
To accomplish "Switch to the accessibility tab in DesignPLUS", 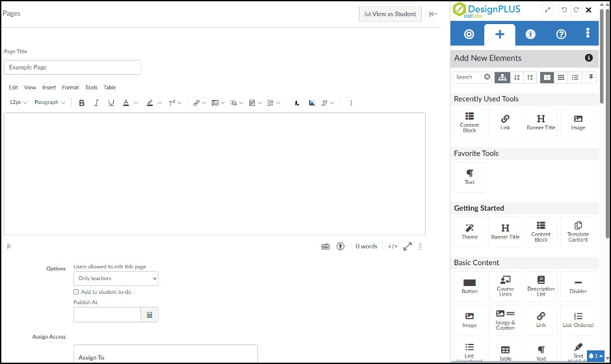I will 530,34.
